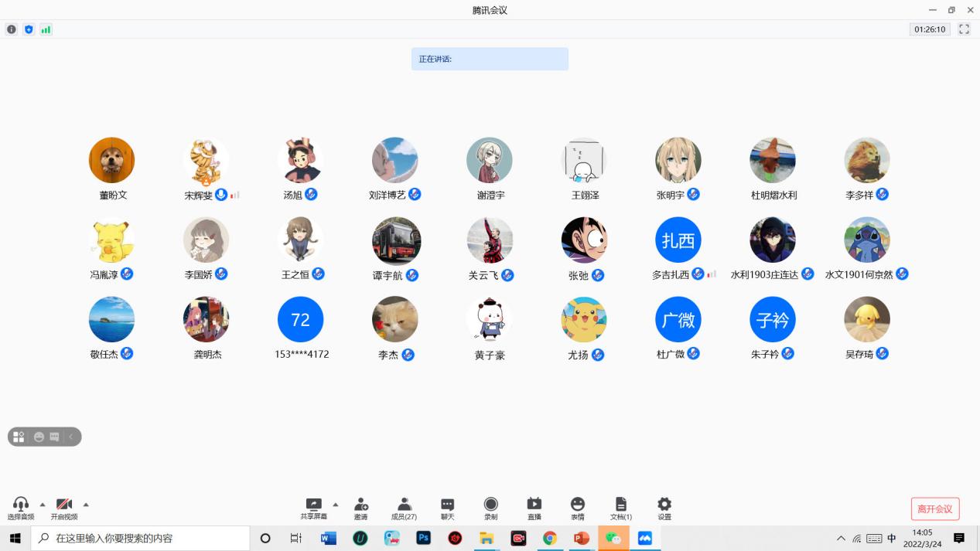This screenshot has width=980, height=551.
Task: Click the blue security shield icon
Action: pos(29,29)
